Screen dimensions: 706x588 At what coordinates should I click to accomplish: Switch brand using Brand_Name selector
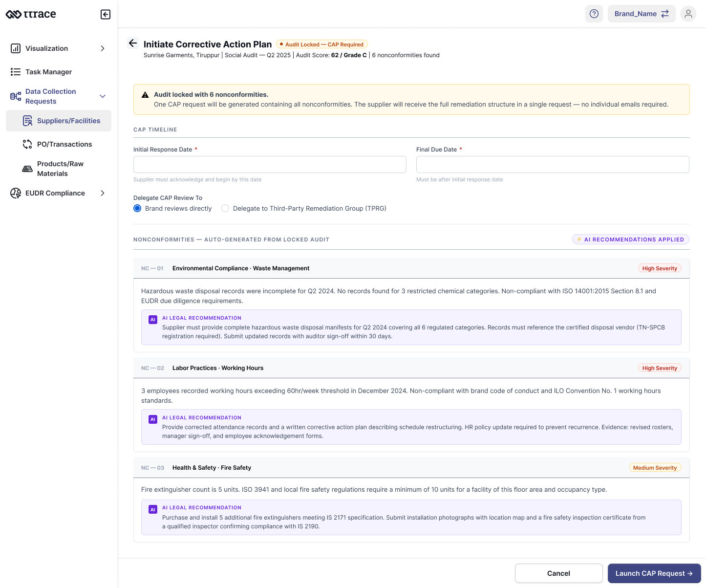(x=642, y=14)
